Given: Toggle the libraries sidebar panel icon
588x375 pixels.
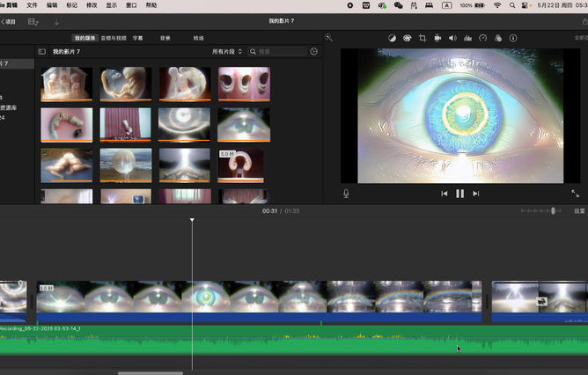Looking at the screenshot, I should [42, 51].
